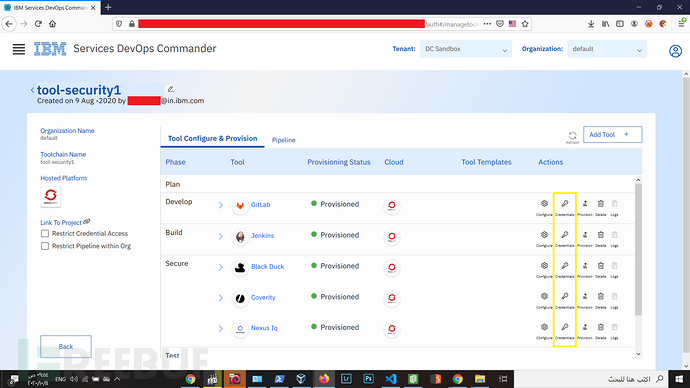Click the Refresh icon
This screenshot has width=690, height=388.
[573, 136]
